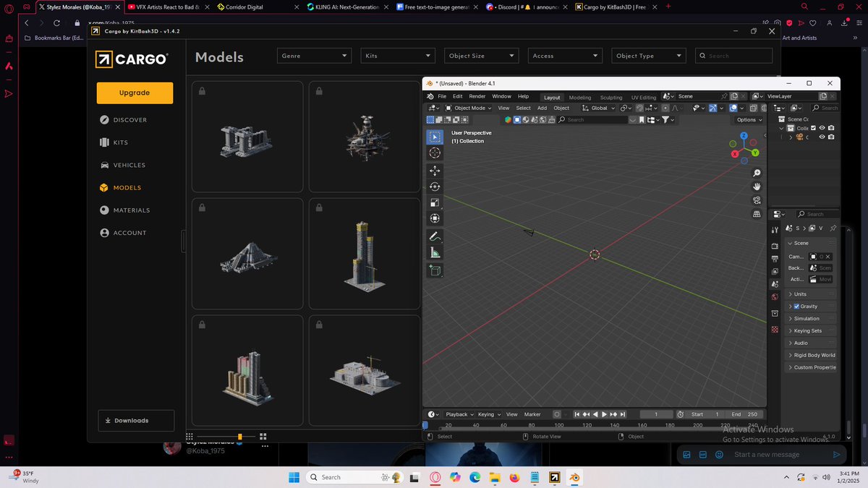Select the Move tool in Blender toolbar

[435, 171]
